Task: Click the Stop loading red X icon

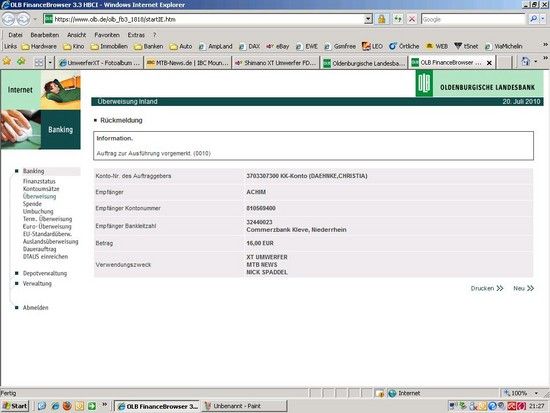Action: (x=412, y=19)
